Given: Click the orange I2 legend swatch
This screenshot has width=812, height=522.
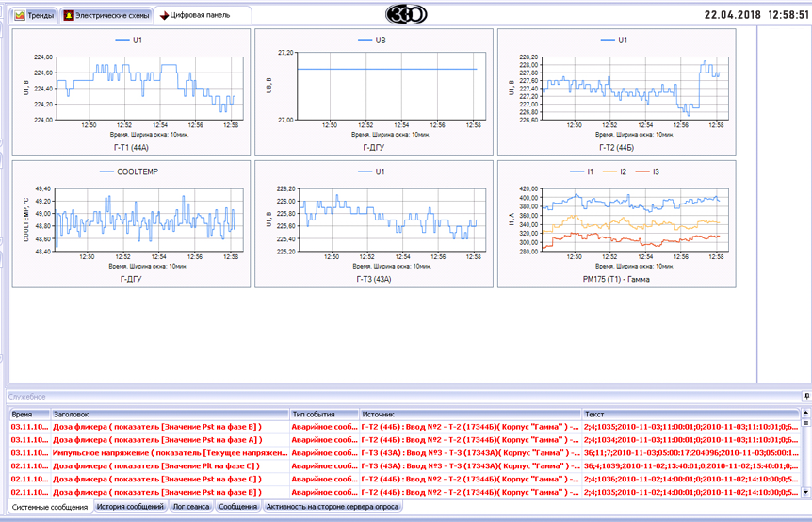Looking at the screenshot, I should point(610,171).
